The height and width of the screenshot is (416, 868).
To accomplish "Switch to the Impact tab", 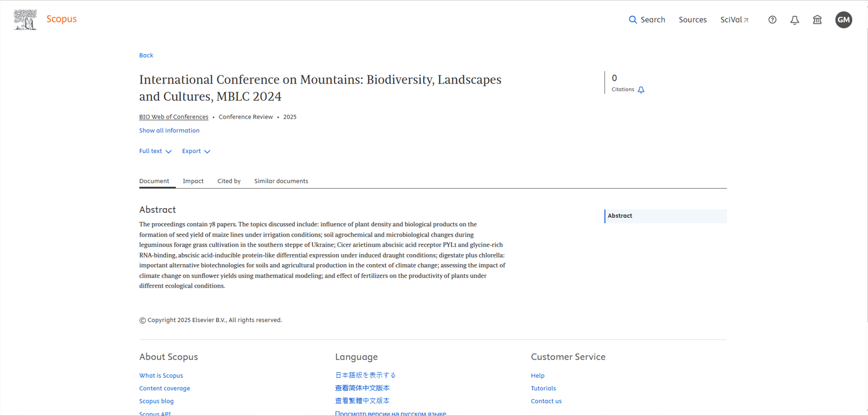I will point(193,181).
